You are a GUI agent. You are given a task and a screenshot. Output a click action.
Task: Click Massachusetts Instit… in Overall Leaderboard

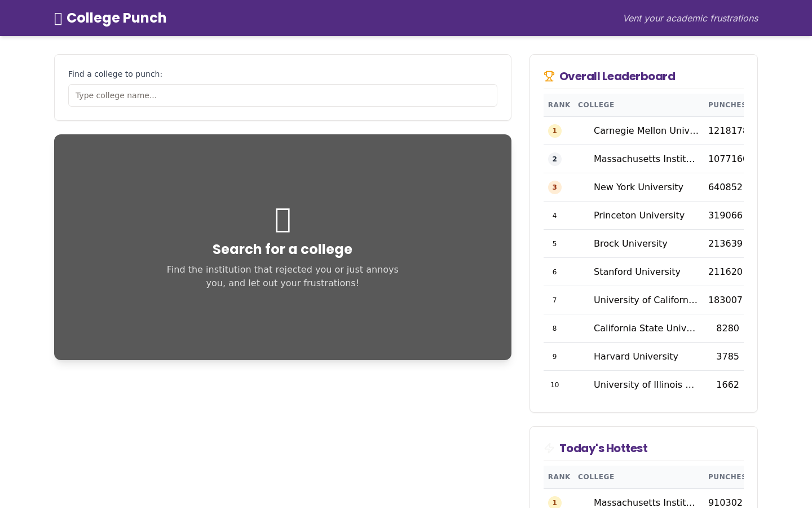coord(645,159)
